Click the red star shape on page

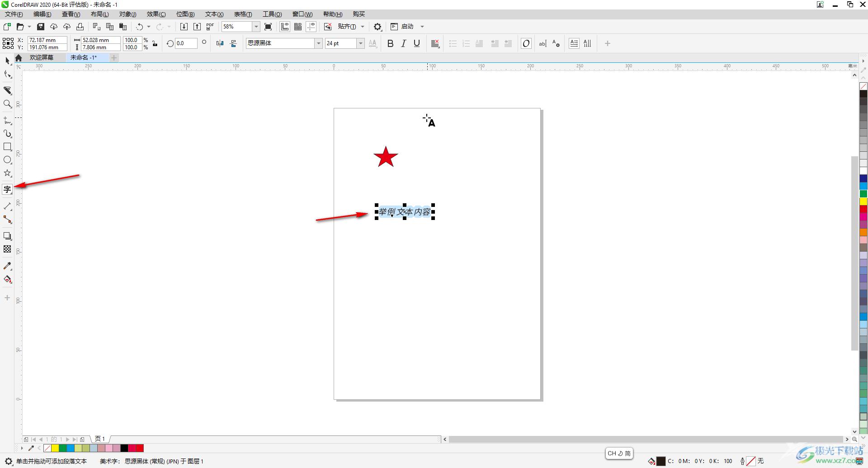pos(386,157)
